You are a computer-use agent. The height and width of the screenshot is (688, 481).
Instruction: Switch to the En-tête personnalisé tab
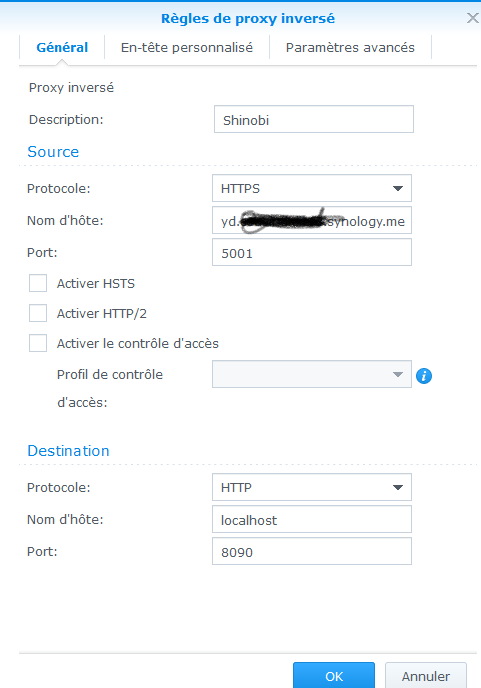pyautogui.click(x=187, y=47)
